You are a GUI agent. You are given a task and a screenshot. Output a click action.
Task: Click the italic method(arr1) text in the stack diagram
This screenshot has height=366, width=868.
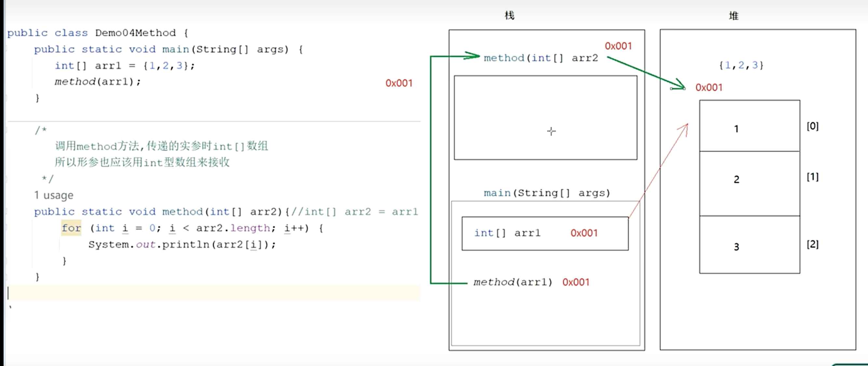pos(513,282)
